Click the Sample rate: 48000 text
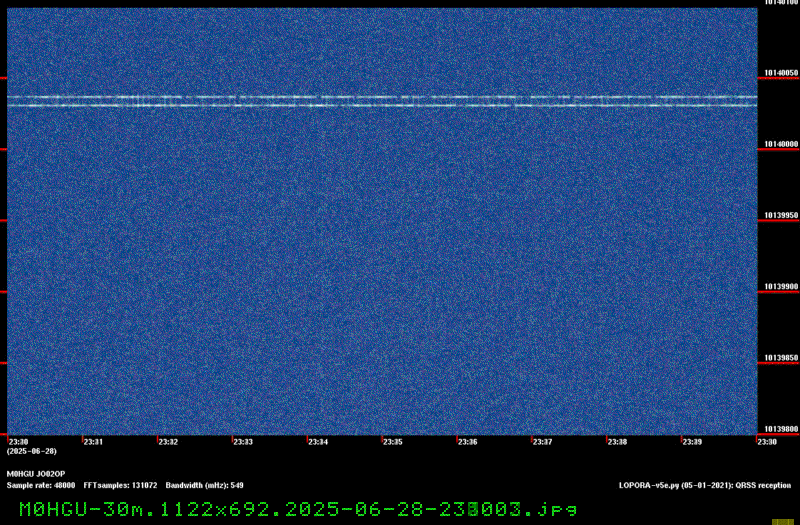This screenshot has height=525, width=800. tap(41, 485)
